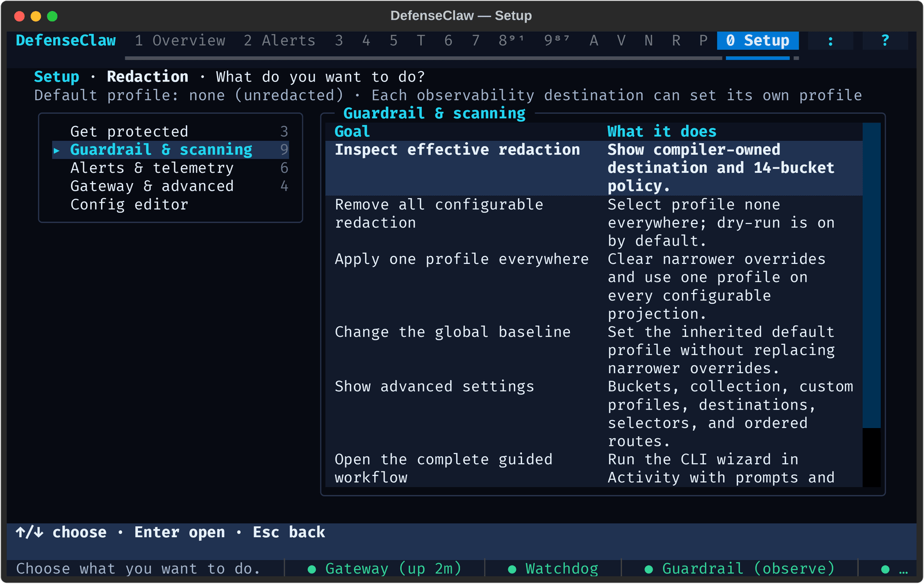The image size is (924, 584).
Task: Click the Guardrail (observe) status
Action: point(740,569)
